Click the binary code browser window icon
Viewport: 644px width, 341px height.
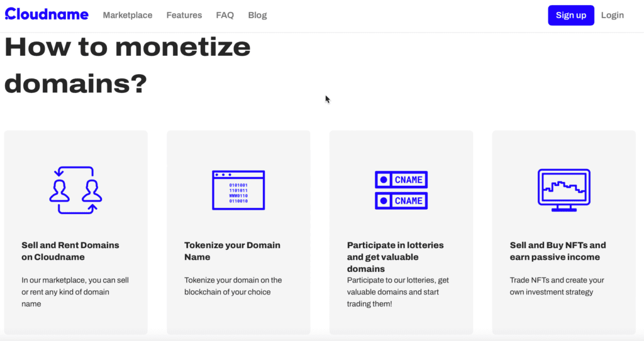(238, 190)
